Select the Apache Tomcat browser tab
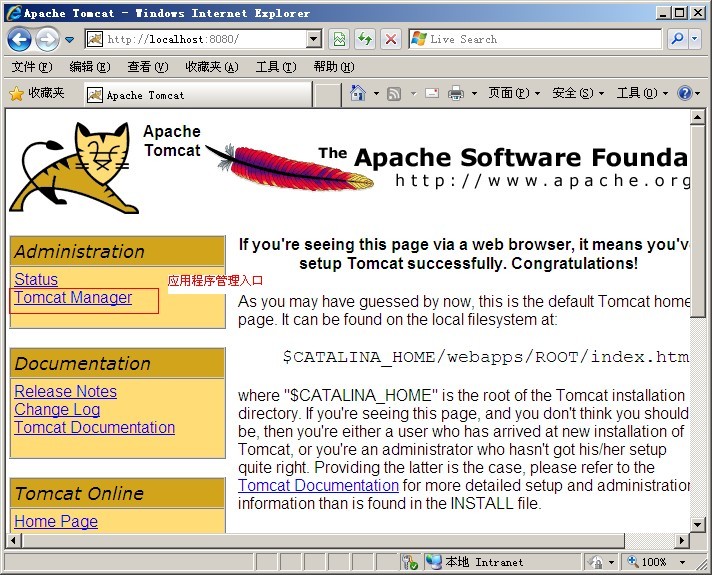 198,95
